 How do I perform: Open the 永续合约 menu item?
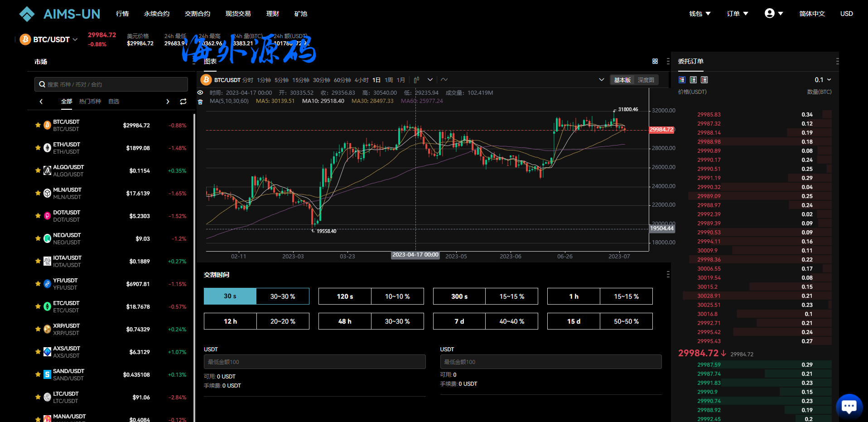pyautogui.click(x=157, y=14)
